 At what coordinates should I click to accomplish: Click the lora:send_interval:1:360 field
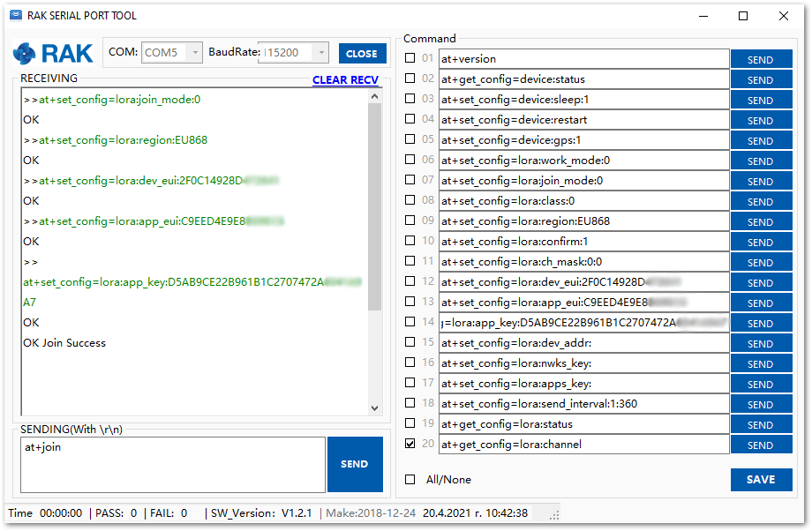click(x=583, y=404)
